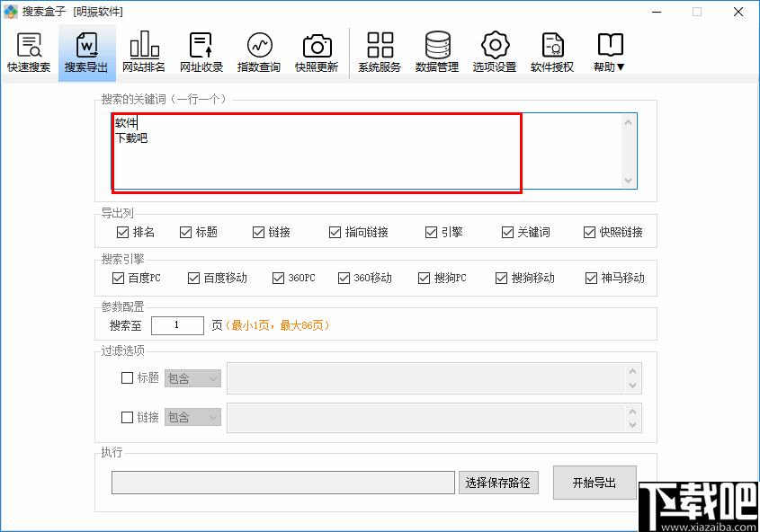Open the 选项设置 options settings
This screenshot has width=760, height=532.
495,53
